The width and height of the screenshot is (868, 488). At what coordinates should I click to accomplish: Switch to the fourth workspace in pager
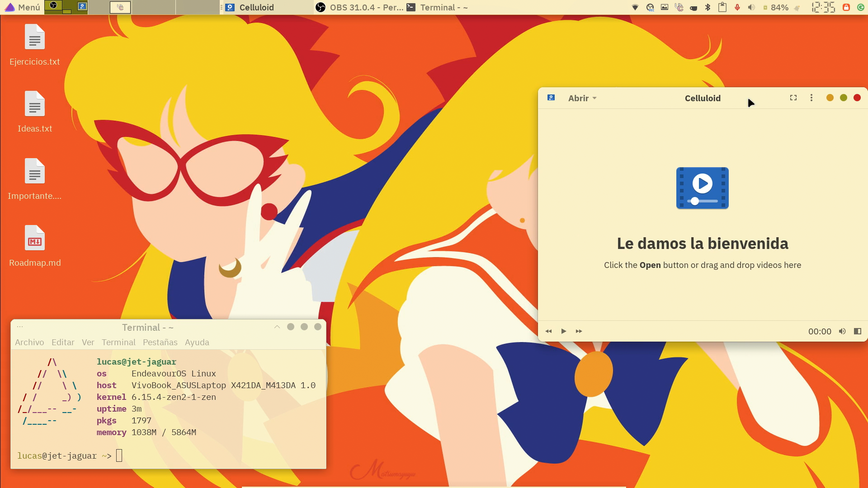(x=198, y=7)
